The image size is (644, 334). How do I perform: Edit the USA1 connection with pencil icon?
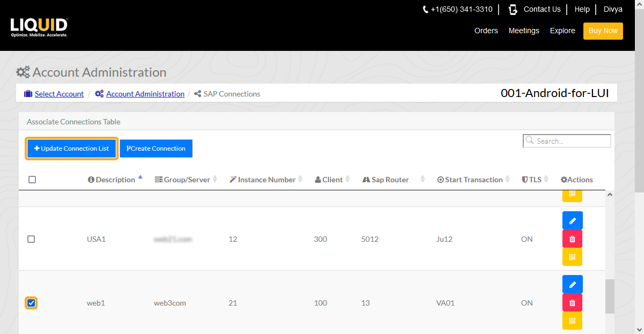[572, 220]
